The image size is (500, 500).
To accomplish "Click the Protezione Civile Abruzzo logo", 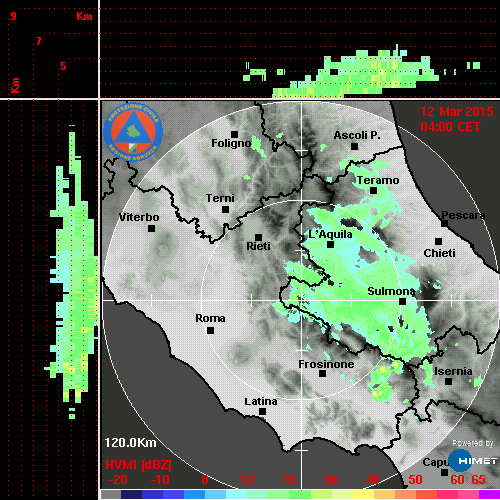I will (x=133, y=132).
